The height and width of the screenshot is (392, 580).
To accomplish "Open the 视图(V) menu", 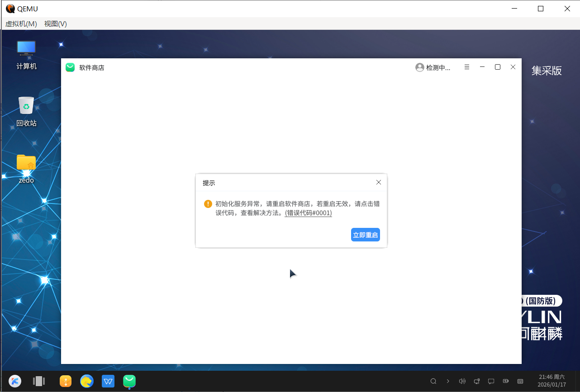I will point(55,24).
